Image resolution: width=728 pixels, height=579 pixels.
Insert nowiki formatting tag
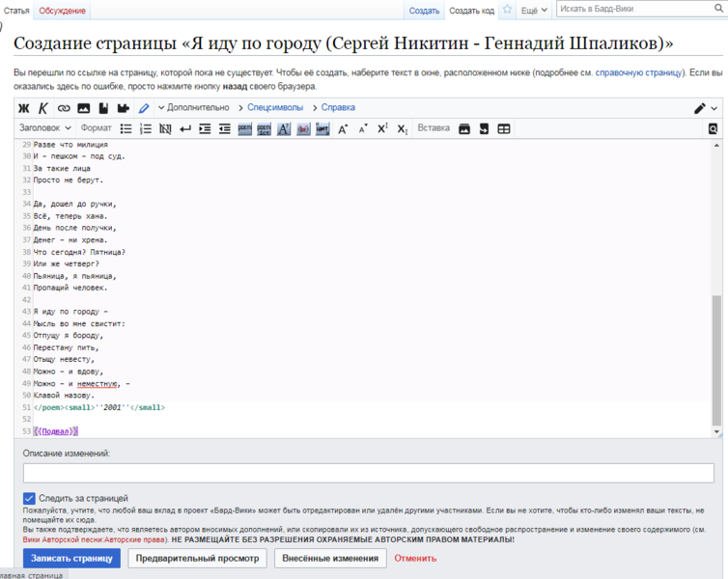click(x=165, y=128)
